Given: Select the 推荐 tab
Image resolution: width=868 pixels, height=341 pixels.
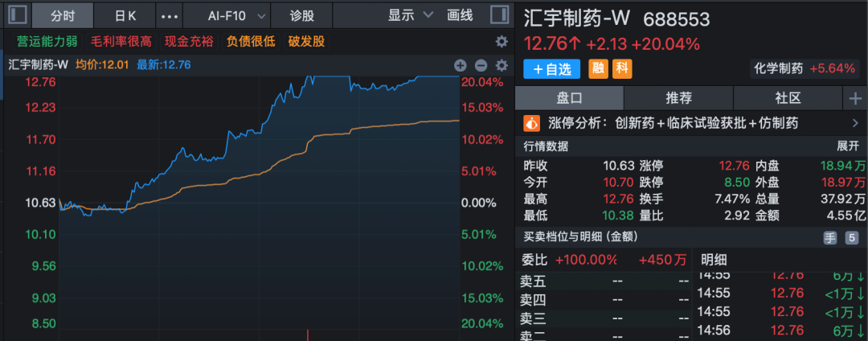Looking at the screenshot, I should (x=678, y=99).
